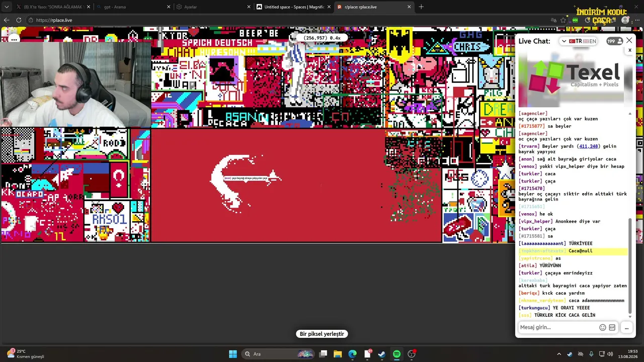This screenshot has height=362, width=644.
Task: Open site info icon beside the URL
Action: click(31, 20)
